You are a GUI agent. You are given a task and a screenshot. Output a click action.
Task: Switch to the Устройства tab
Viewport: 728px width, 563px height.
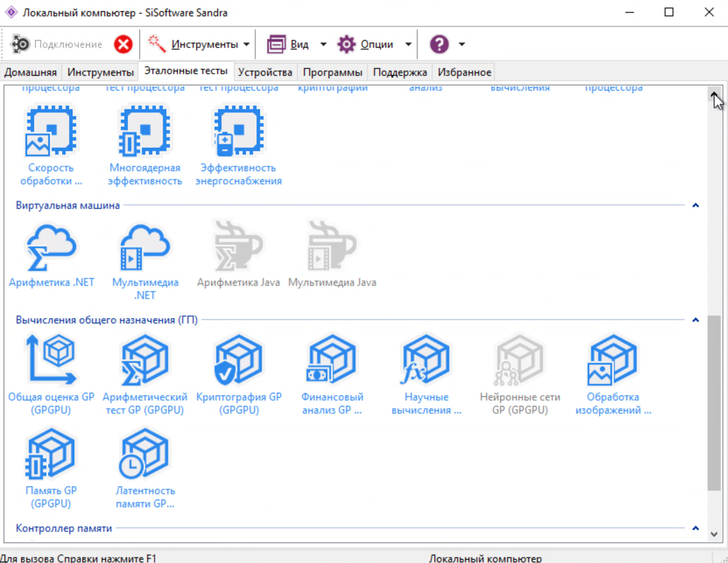265,72
